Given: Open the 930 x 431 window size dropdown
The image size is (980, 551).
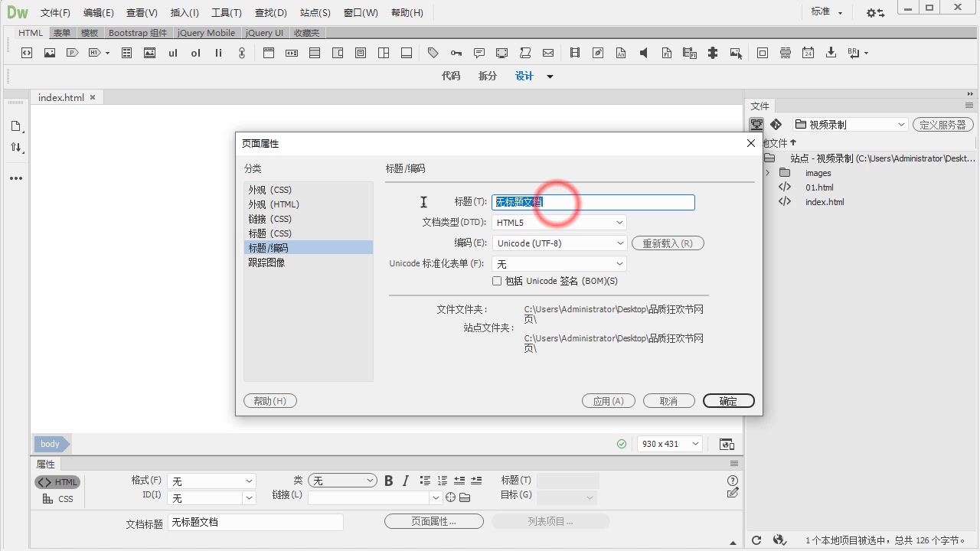Looking at the screenshot, I should click(x=670, y=444).
